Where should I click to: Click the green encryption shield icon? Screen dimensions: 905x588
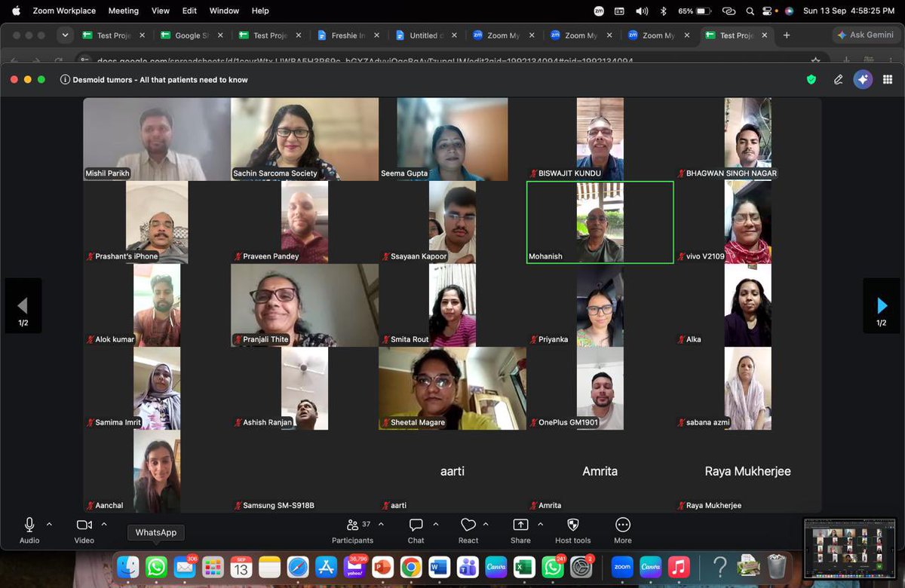[x=811, y=79]
